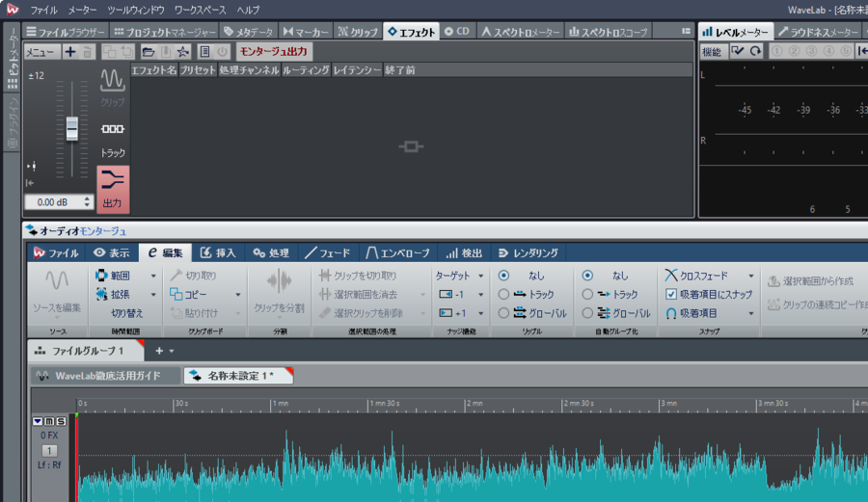Click the 0.00 dB gain input field
Viewport: 868px width, 502px height.
(x=53, y=202)
